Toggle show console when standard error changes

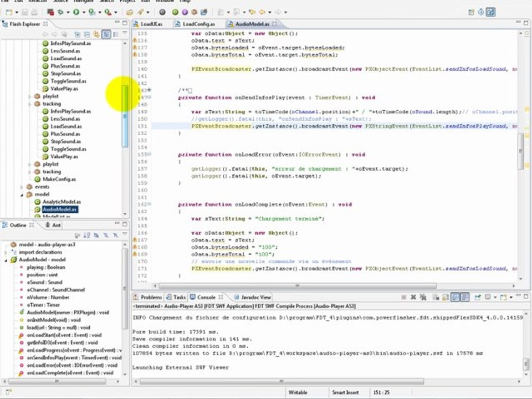click(x=465, y=297)
